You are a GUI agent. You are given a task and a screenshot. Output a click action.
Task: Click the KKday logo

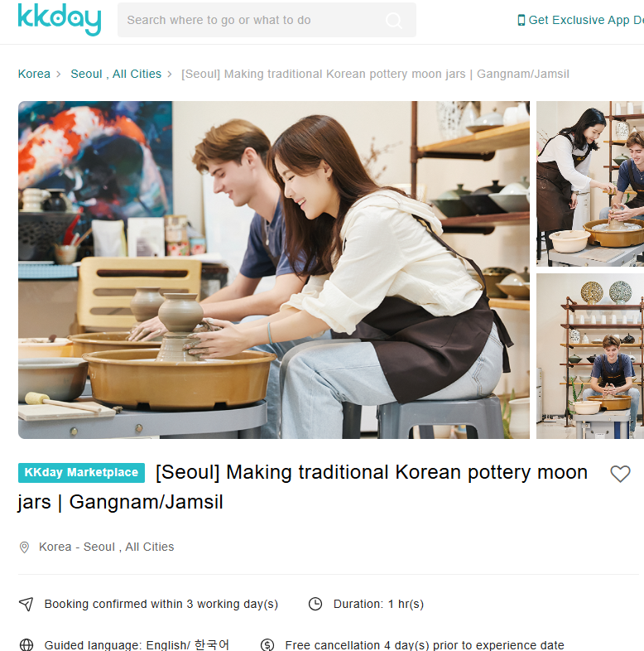(x=60, y=20)
